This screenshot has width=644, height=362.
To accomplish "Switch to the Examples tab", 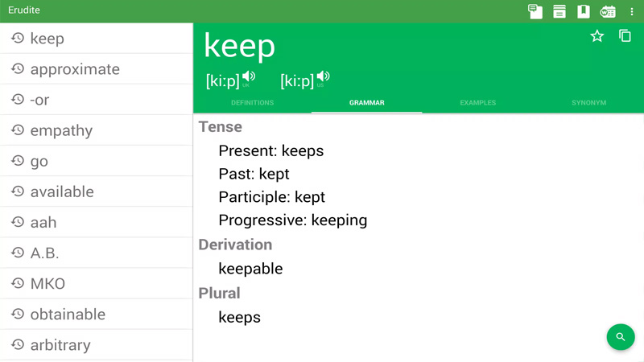I will click(477, 103).
